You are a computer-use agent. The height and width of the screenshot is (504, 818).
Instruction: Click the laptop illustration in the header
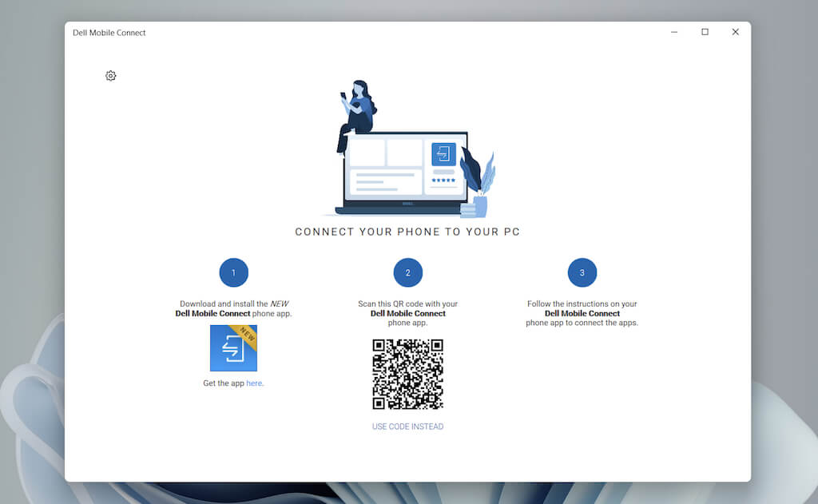pyautogui.click(x=406, y=173)
